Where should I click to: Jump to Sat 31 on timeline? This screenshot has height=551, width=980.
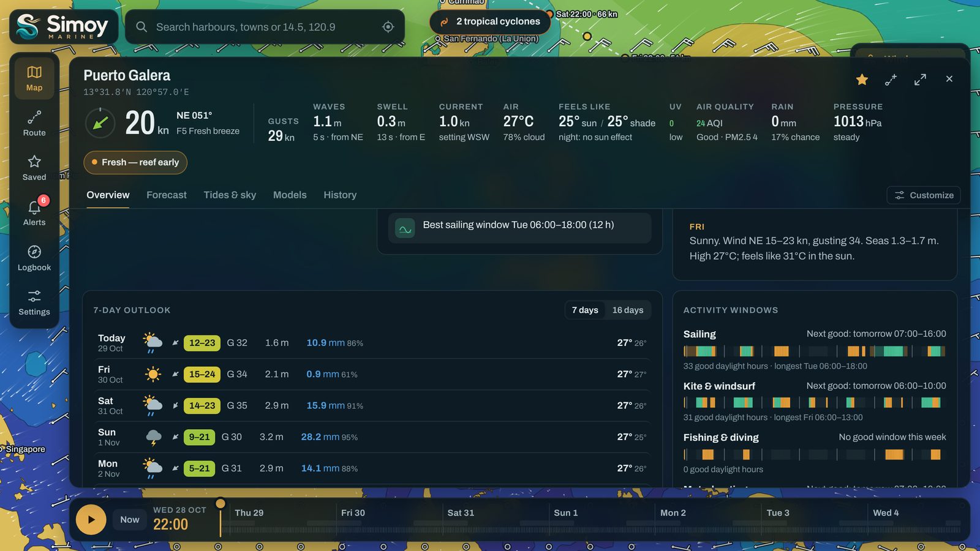click(x=461, y=513)
